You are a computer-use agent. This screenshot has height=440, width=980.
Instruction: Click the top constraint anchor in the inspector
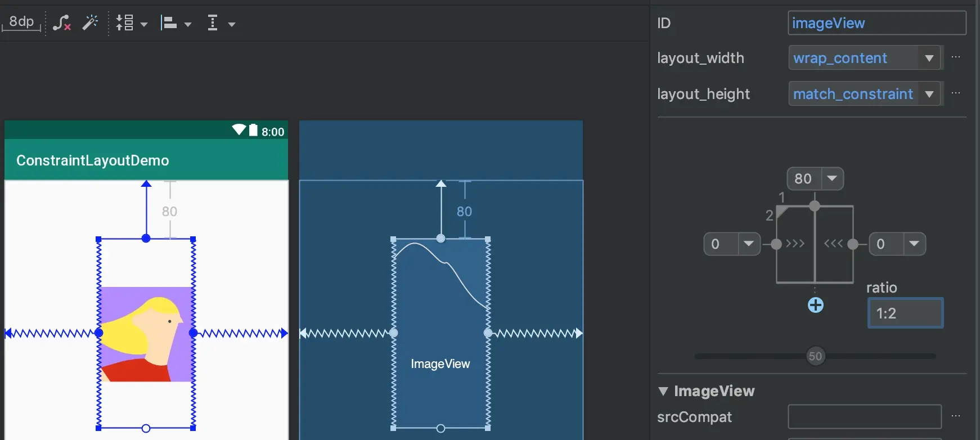coord(815,206)
